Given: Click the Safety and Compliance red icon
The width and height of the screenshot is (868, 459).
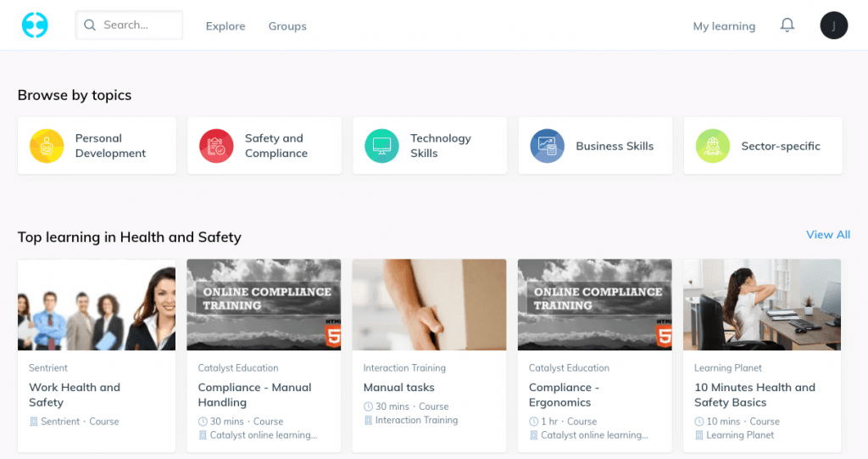Looking at the screenshot, I should [216, 146].
